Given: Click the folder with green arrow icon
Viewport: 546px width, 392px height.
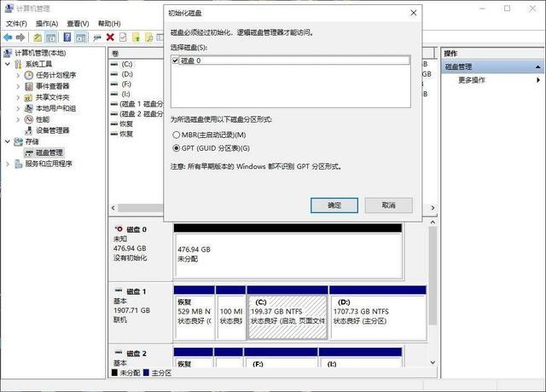Looking at the screenshot, I should (x=136, y=37).
